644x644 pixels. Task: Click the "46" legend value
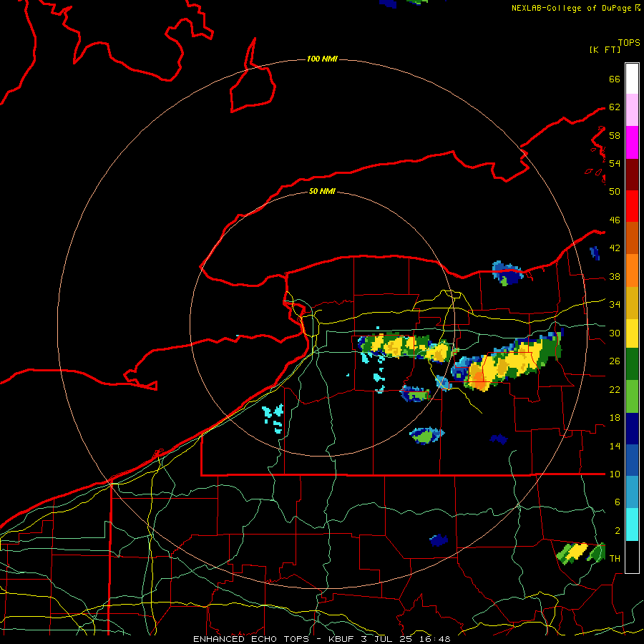[615, 220]
